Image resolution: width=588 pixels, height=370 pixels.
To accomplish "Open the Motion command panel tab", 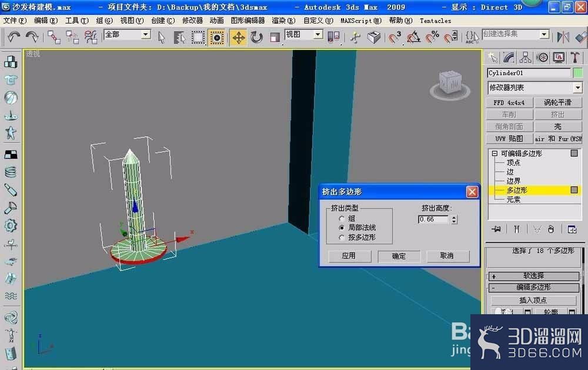I will click(542, 58).
